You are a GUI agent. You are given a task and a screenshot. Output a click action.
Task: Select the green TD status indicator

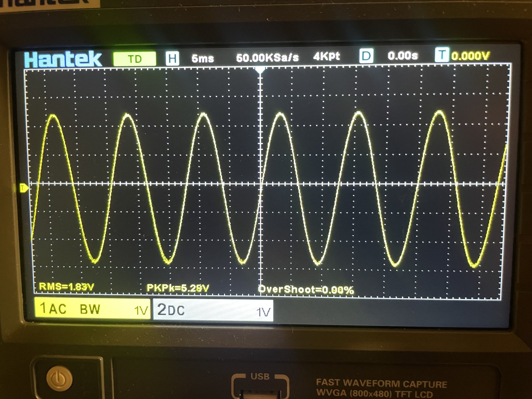tap(135, 59)
